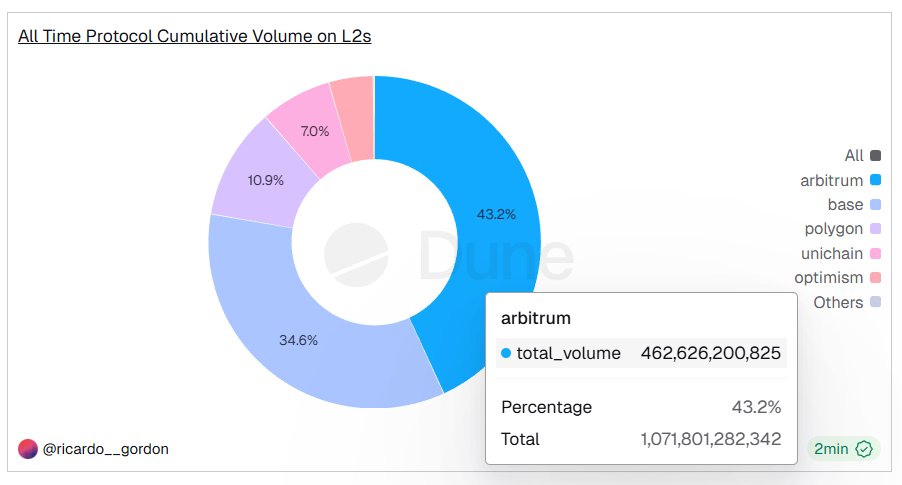Click the arbitrum legend color swatch
The image size is (902, 485).
point(876,180)
